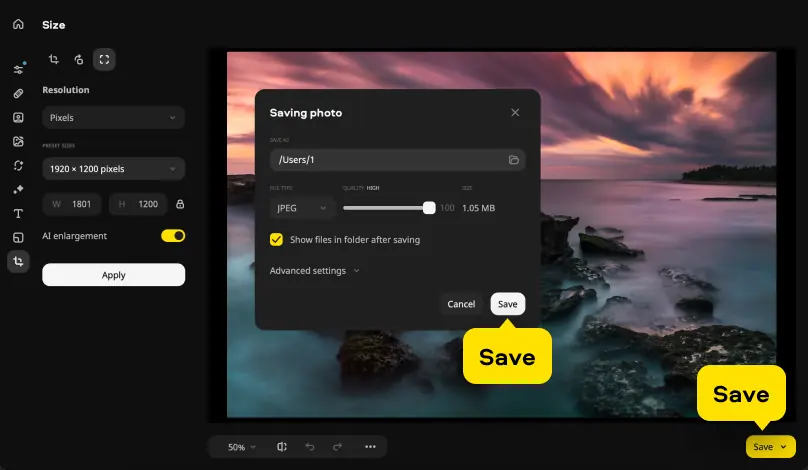Image resolution: width=808 pixels, height=470 pixels.
Task: Open the JPEG file type dropdown
Action: pyautogui.click(x=302, y=208)
